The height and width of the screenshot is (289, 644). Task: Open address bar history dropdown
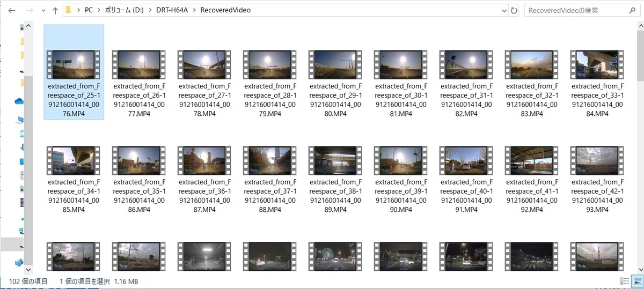(503, 10)
